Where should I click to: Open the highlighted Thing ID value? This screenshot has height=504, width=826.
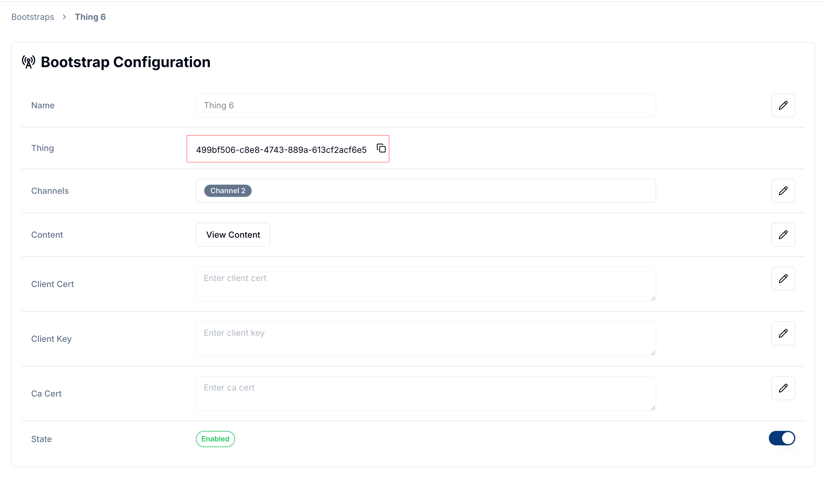click(281, 150)
